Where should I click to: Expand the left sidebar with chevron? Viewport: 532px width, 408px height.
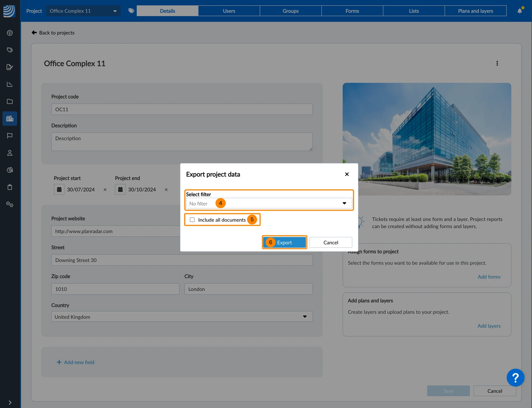(x=10, y=403)
